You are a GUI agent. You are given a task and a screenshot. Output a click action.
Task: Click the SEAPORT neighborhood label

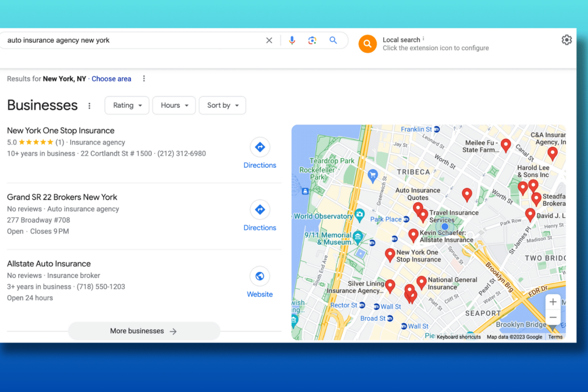click(483, 313)
